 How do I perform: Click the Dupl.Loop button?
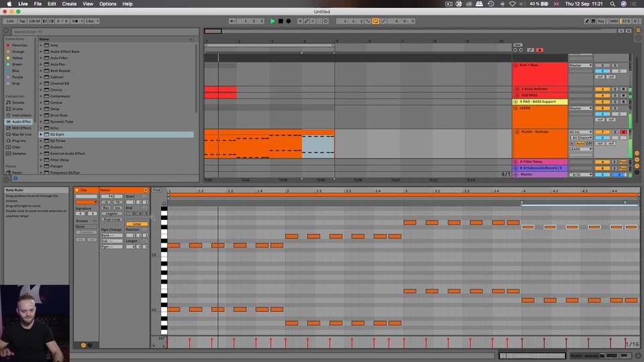[112, 219]
